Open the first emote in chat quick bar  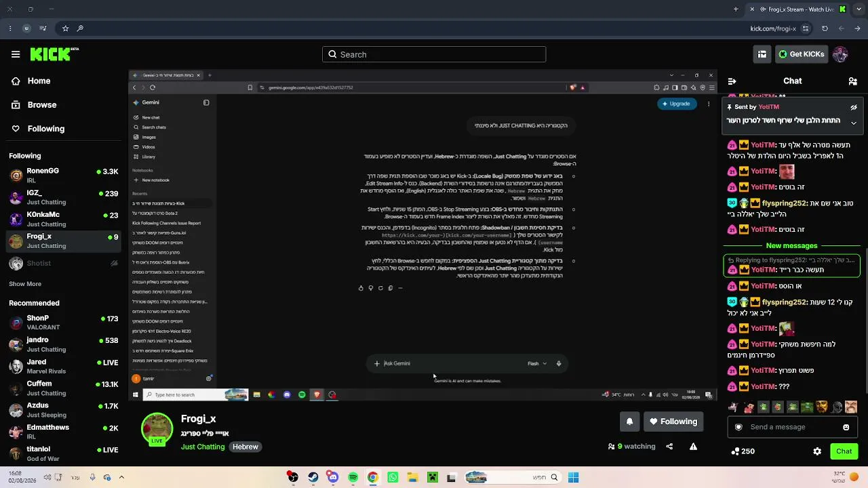(x=732, y=407)
